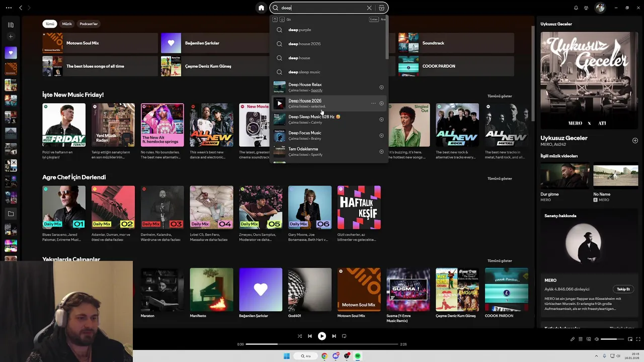Open Dur gitme music video thumbnail
The image size is (644, 362).
click(565, 175)
